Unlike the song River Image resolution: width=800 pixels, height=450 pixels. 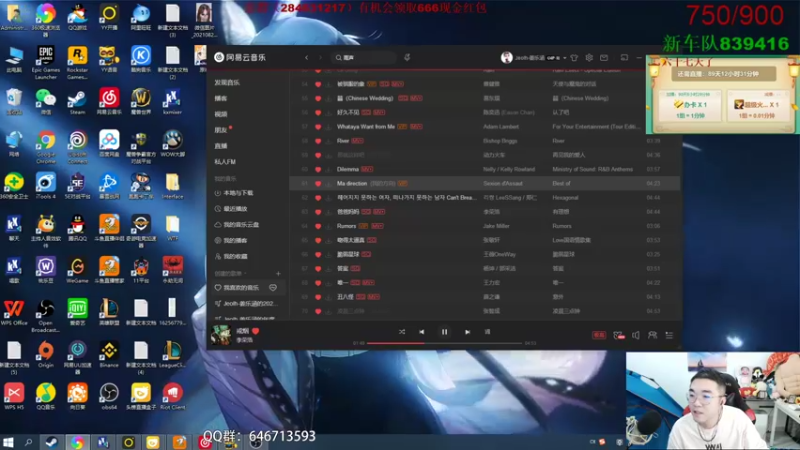pyautogui.click(x=318, y=141)
